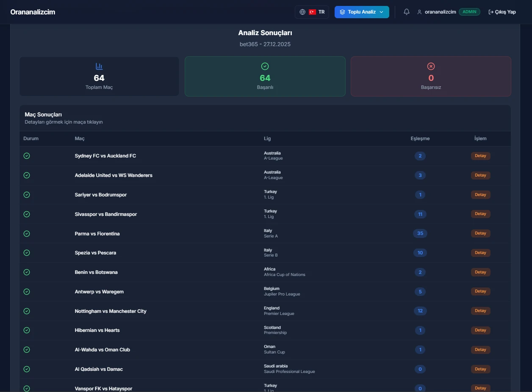Log out with Çıkış Yap

coord(502,12)
